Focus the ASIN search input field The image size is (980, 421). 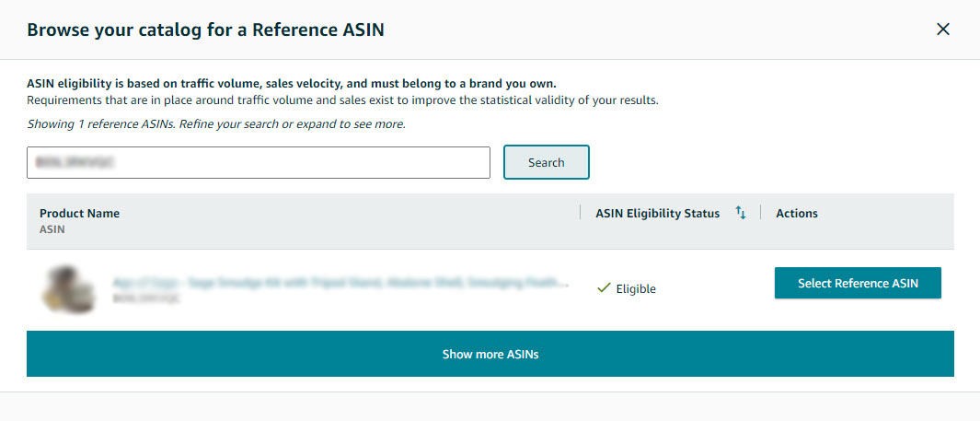259,162
